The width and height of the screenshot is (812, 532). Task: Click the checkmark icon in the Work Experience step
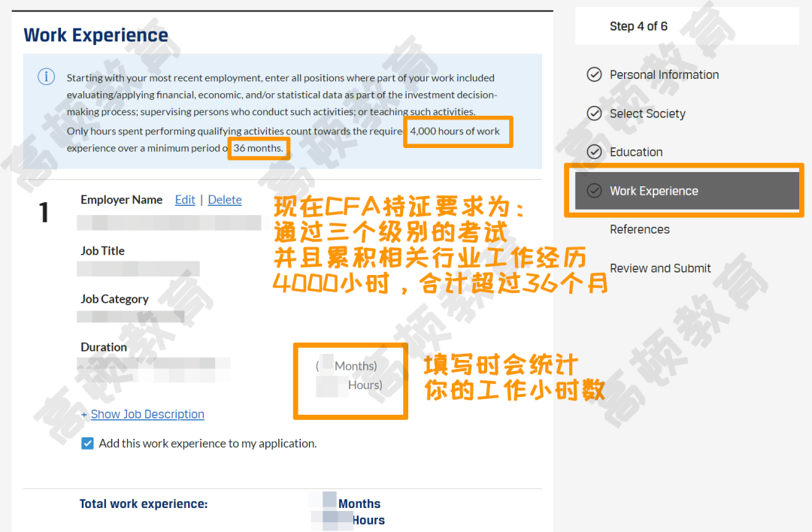tap(594, 191)
